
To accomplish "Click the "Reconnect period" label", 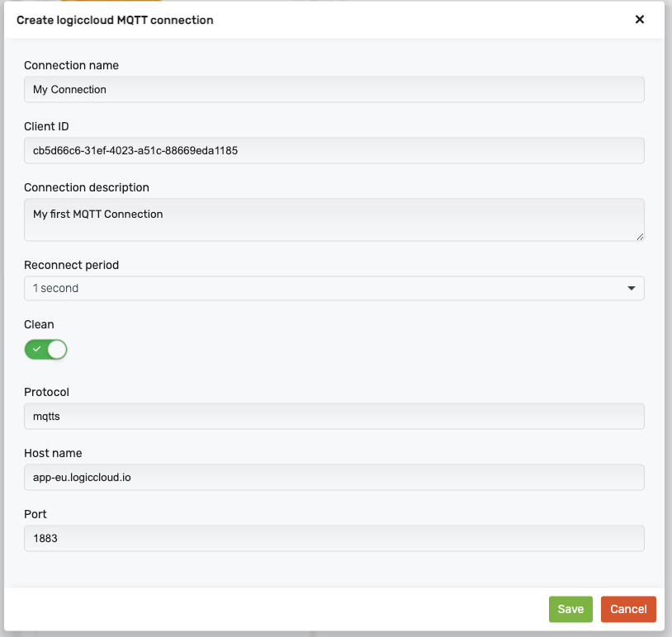I will tap(72, 265).
